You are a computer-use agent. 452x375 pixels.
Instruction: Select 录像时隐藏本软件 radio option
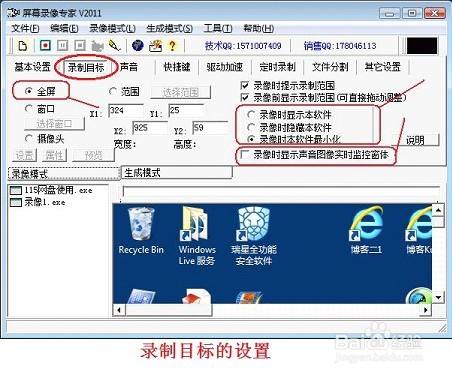click(251, 127)
